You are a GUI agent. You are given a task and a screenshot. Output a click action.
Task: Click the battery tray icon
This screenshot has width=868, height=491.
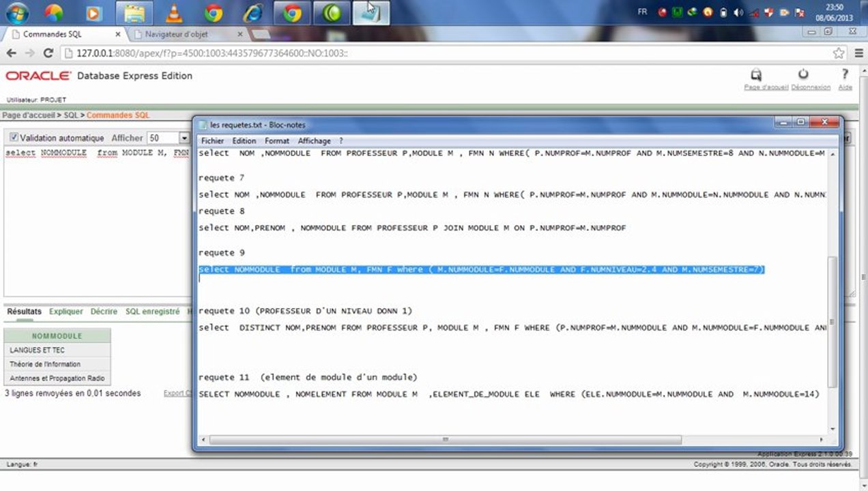(x=723, y=12)
